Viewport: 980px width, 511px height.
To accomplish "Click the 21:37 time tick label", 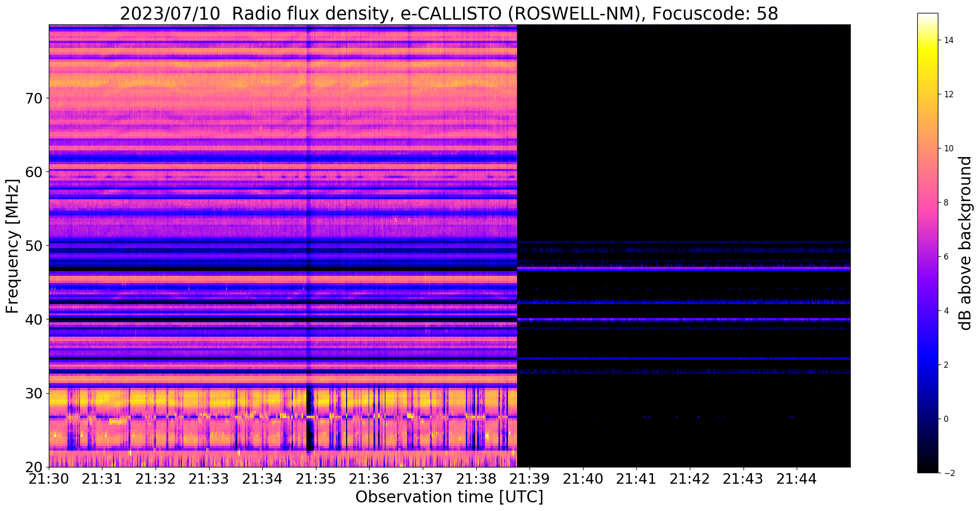I will [x=423, y=478].
